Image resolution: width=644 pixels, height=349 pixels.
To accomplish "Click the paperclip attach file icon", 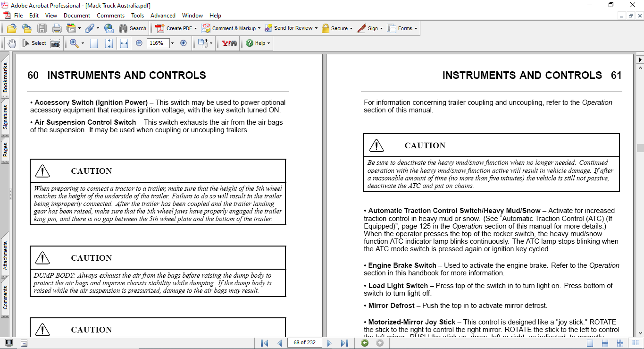I will coord(89,28).
